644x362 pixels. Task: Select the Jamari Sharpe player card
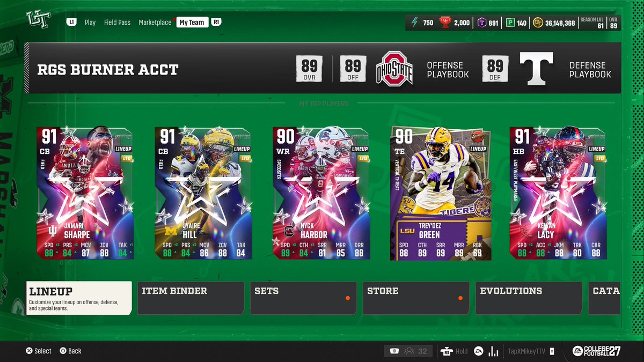(x=85, y=193)
